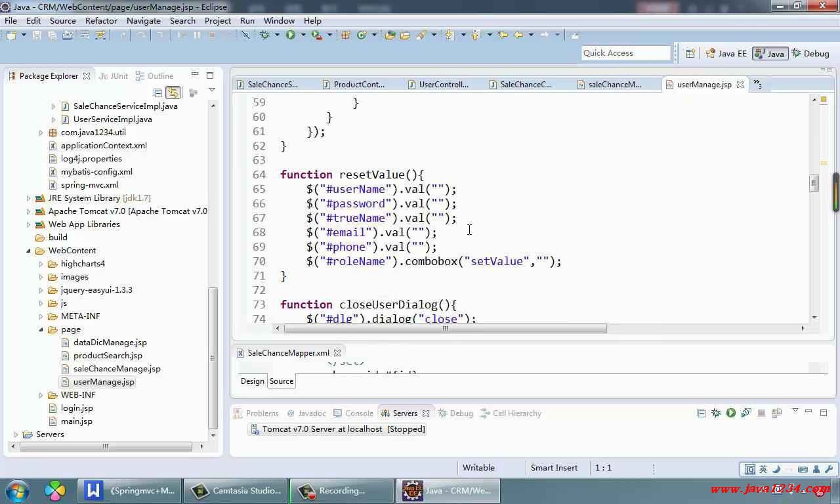The height and width of the screenshot is (504, 840).
Task: Maximize the Package Explorer panel
Action: 210,75
